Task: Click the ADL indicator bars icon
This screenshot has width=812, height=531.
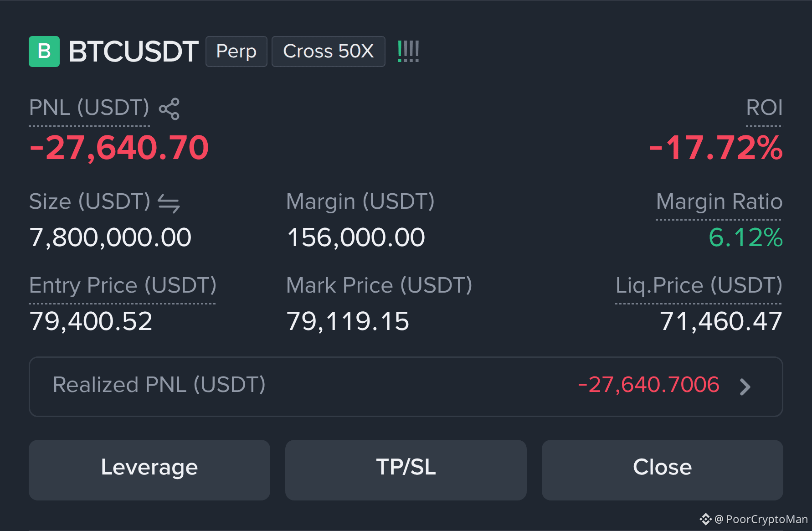Action: [408, 51]
